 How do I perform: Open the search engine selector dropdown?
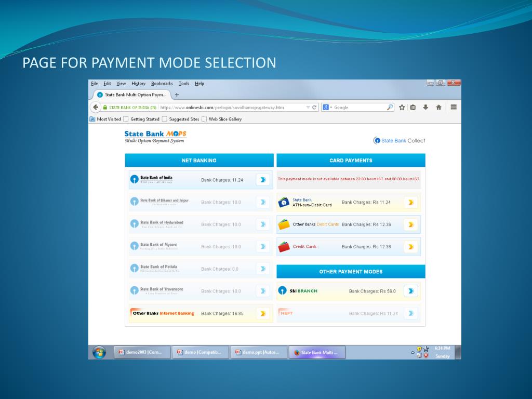pyautogui.click(x=327, y=107)
